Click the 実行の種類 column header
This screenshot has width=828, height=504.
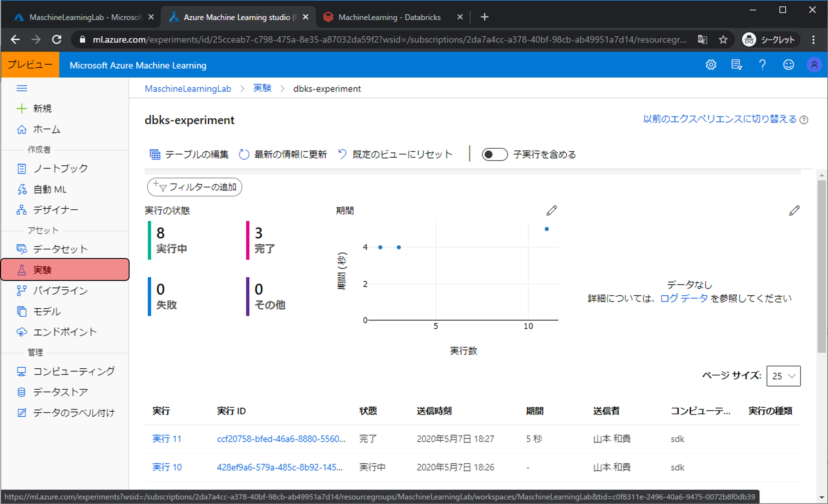(x=770, y=411)
